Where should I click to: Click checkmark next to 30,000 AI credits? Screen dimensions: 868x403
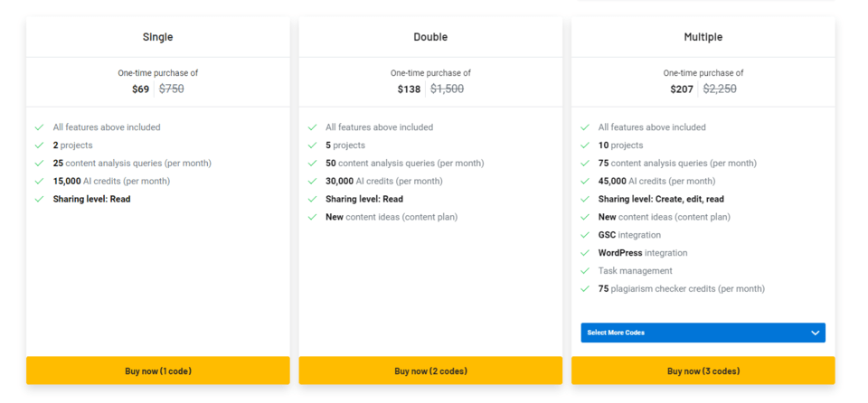[312, 182]
